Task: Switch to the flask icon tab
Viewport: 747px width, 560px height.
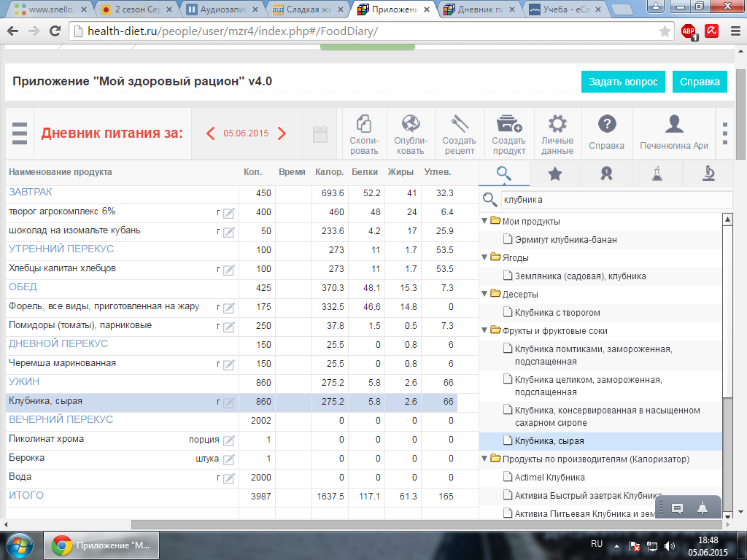Action: (x=657, y=173)
